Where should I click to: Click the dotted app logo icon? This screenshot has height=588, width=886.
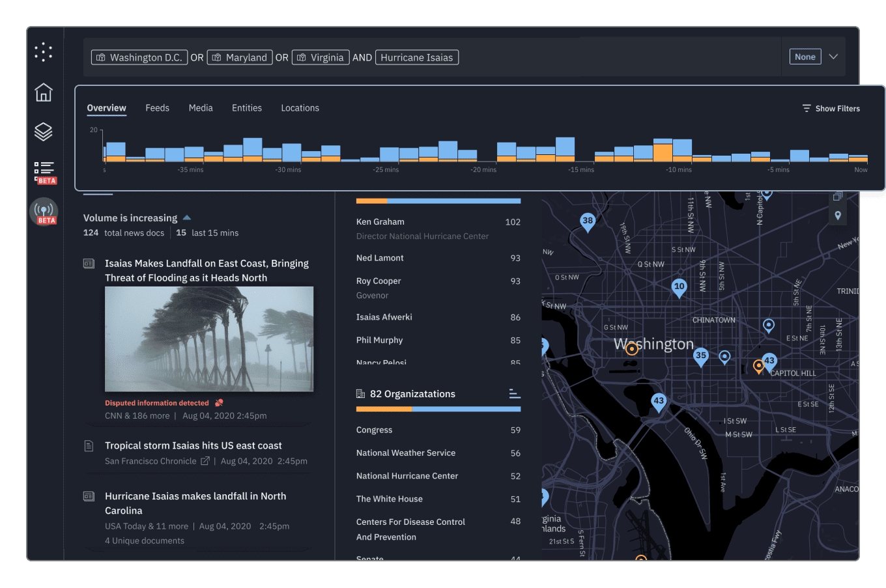click(44, 52)
